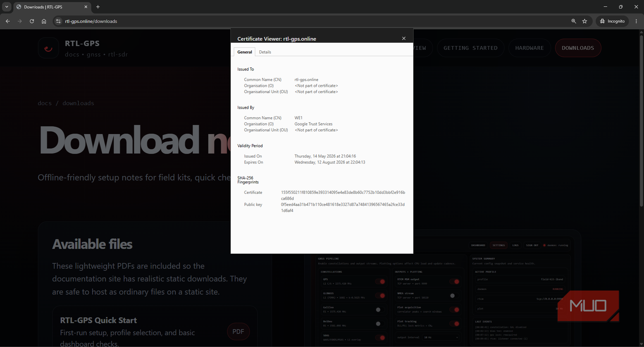Bookmark this page with the star icon
The height and width of the screenshot is (347, 644).
[x=585, y=21]
